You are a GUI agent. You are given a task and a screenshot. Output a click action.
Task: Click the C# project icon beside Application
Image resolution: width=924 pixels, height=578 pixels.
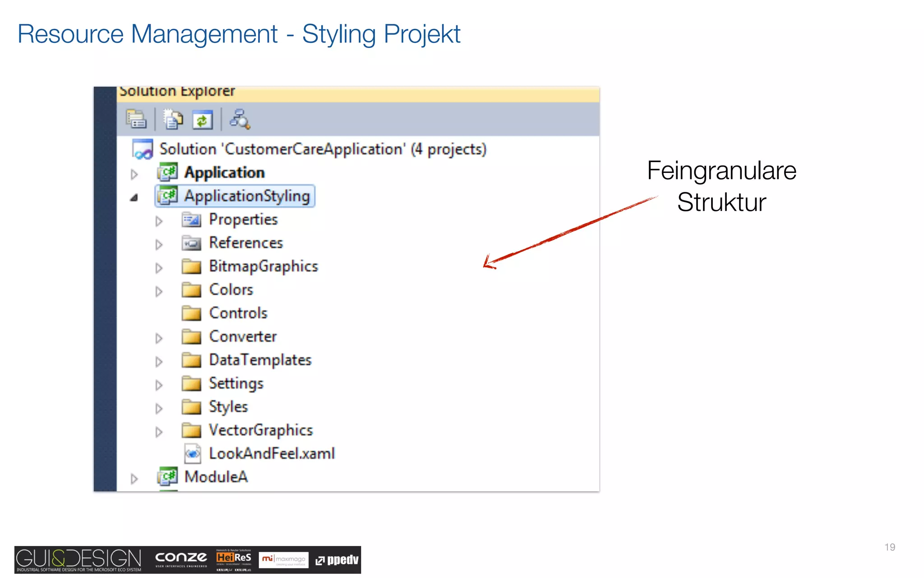pos(167,172)
